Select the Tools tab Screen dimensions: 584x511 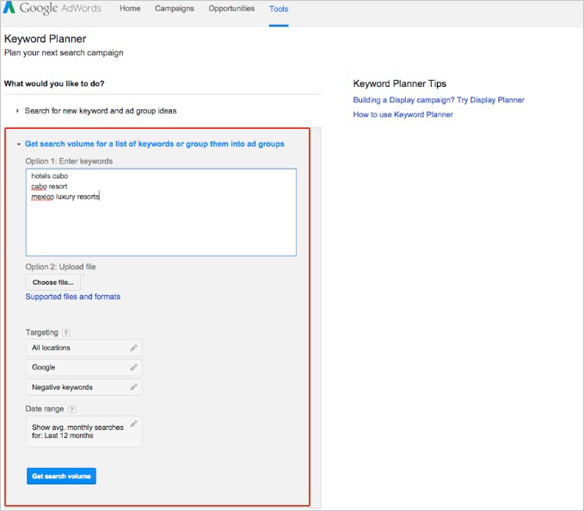click(x=279, y=9)
